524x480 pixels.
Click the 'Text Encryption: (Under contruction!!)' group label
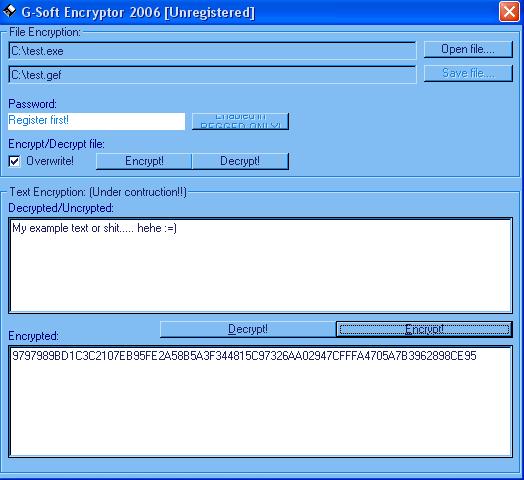click(x=98, y=192)
